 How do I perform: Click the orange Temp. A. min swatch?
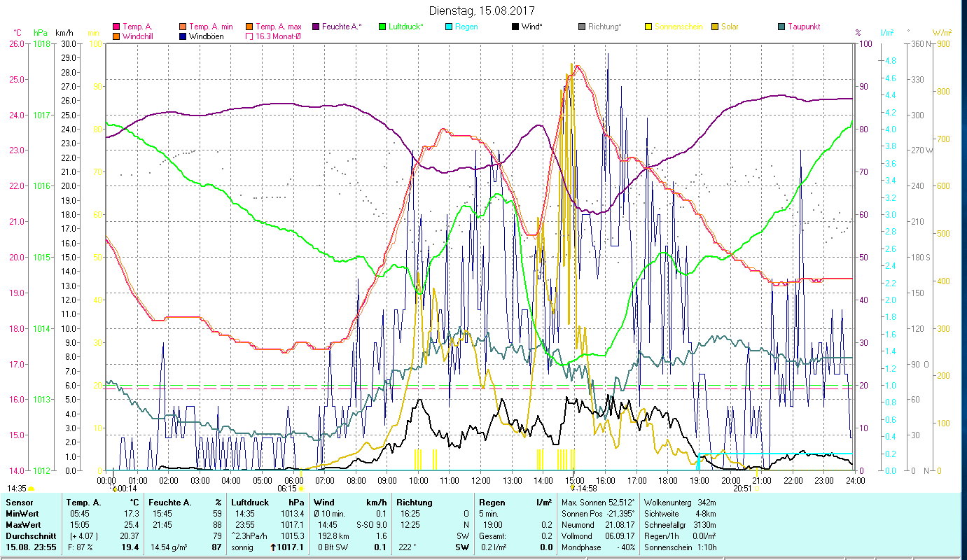pyautogui.click(x=183, y=27)
